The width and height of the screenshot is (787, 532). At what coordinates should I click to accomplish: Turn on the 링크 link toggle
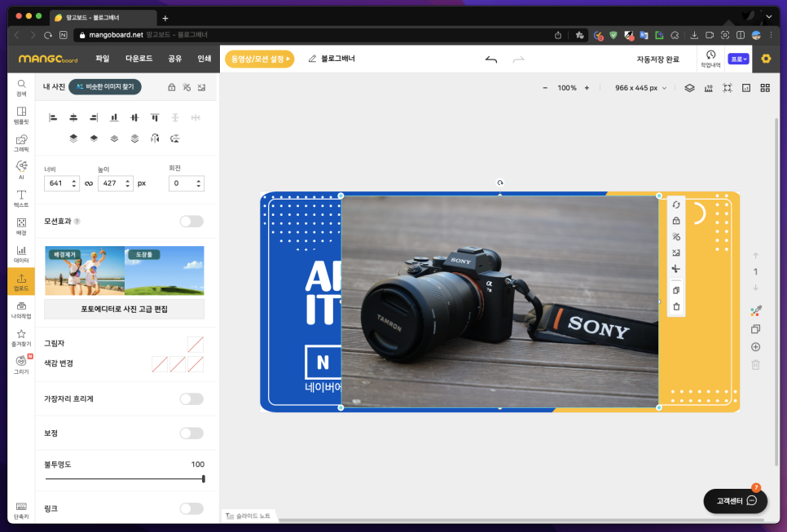[x=191, y=508]
